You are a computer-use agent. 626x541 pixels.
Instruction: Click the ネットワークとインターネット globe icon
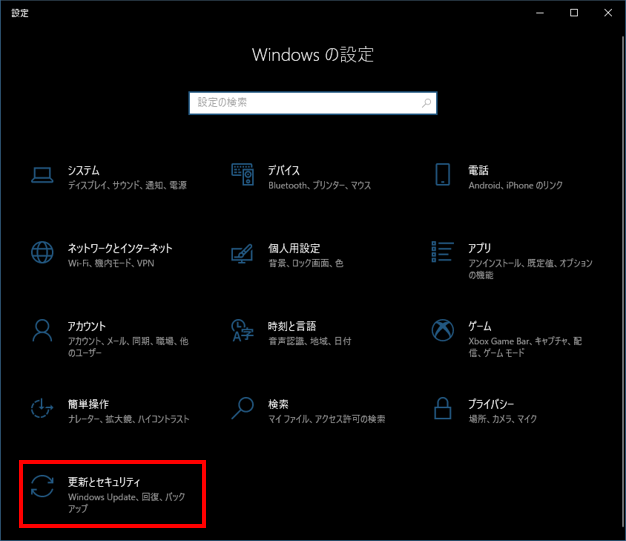click(42, 252)
